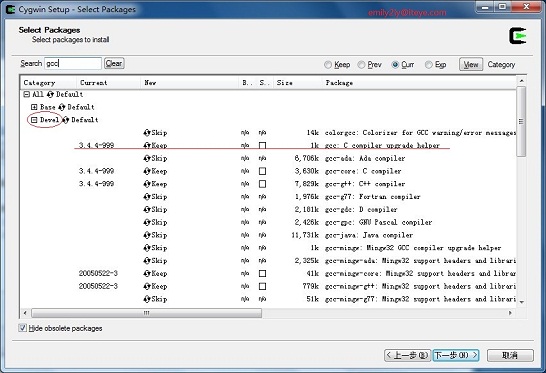Click the Clear search button
The height and width of the screenshot is (373, 546).
pyautogui.click(x=114, y=63)
